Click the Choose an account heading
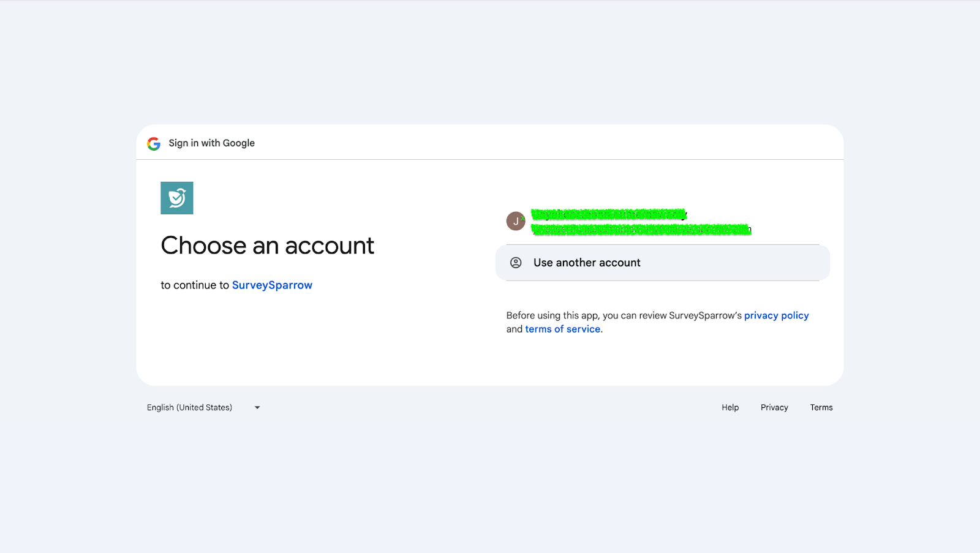 coord(267,246)
